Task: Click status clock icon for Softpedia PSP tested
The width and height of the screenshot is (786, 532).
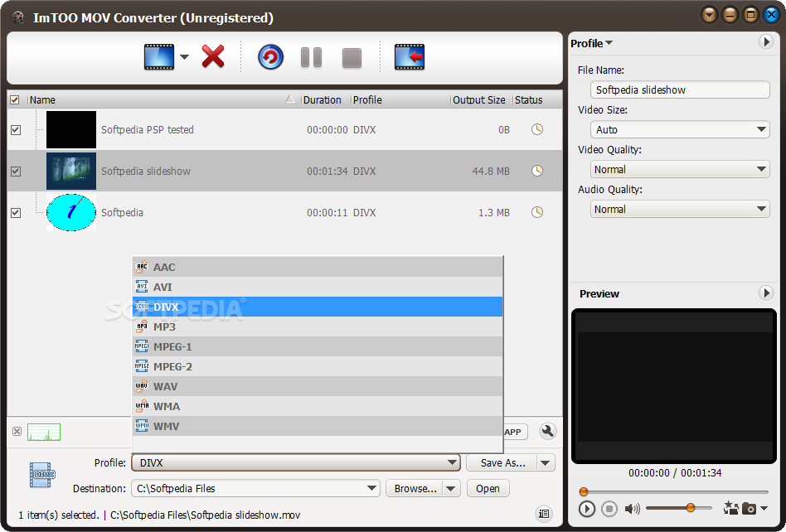Action: coord(537,129)
